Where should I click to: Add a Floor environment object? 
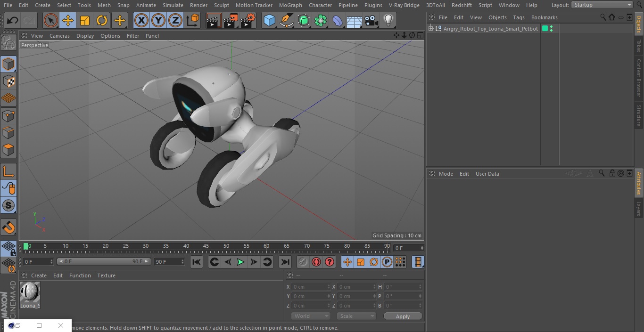click(355, 20)
